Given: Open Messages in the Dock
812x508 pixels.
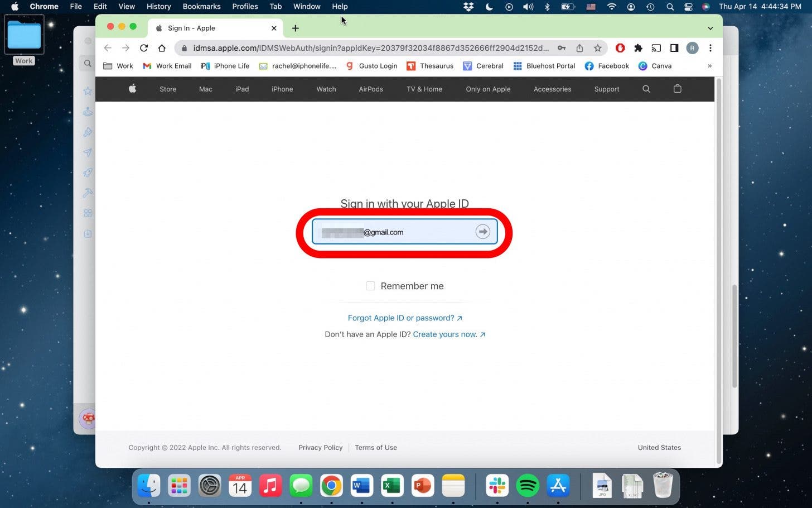Looking at the screenshot, I should [x=301, y=486].
